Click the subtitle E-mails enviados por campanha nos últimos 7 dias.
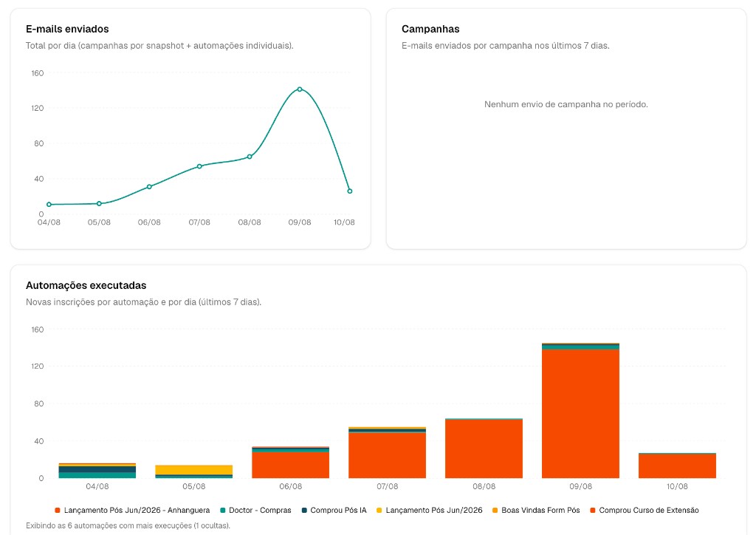Viewport: 756px width, 535px height. pos(506,45)
